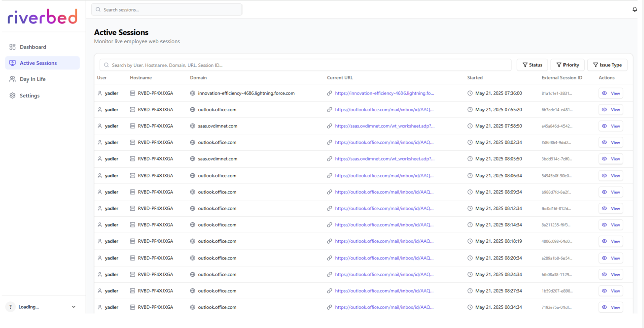644x328 pixels.
Task: Click session ID starting with 81a1c1e1
Action: click(556, 93)
